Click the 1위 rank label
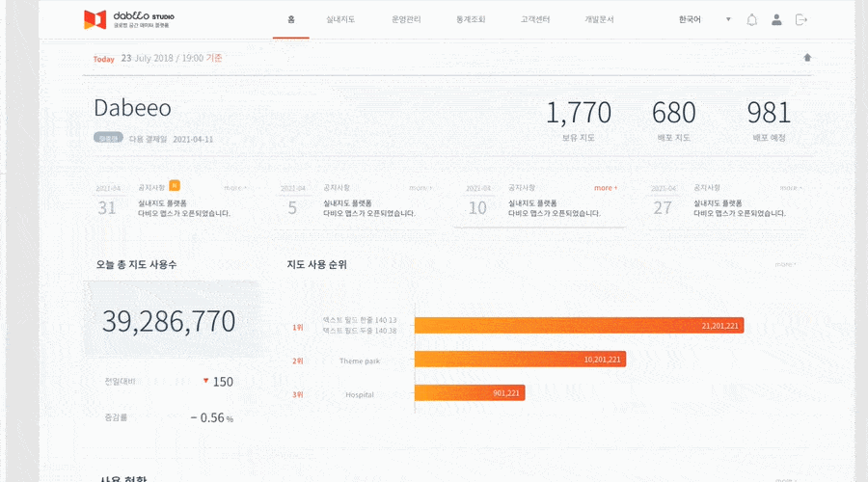Viewport: 868px width, 482px height. pos(298,327)
